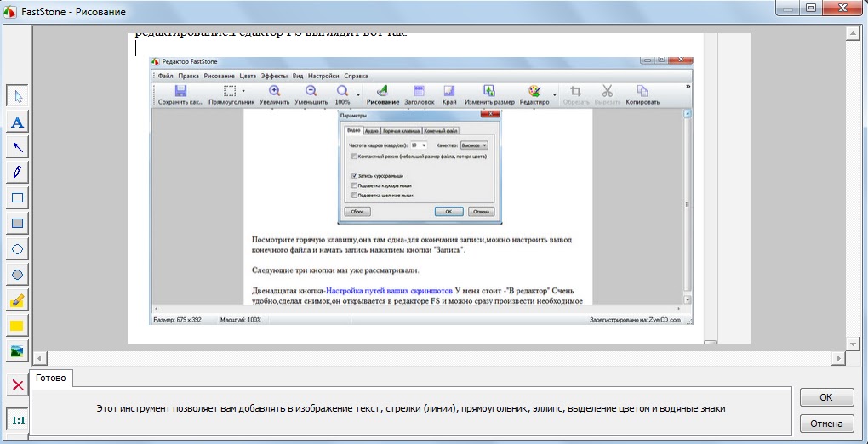The width and height of the screenshot is (868, 444).
Task: Click Изменить размер icon in embedded editor
Action: coord(489,95)
